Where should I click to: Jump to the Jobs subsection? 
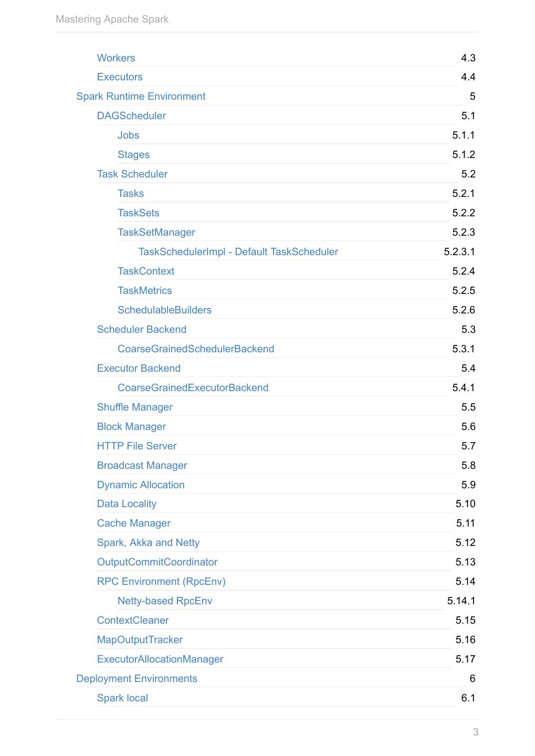click(x=128, y=135)
